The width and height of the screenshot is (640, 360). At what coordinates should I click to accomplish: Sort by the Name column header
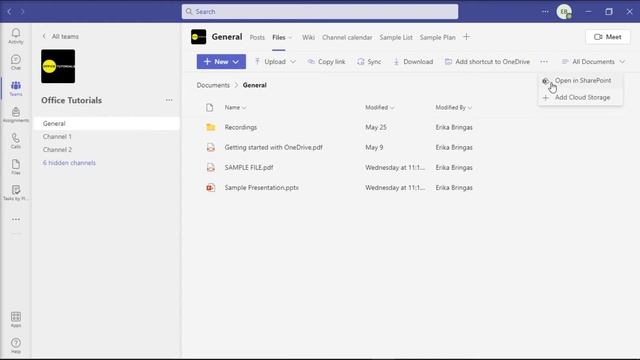pos(236,107)
